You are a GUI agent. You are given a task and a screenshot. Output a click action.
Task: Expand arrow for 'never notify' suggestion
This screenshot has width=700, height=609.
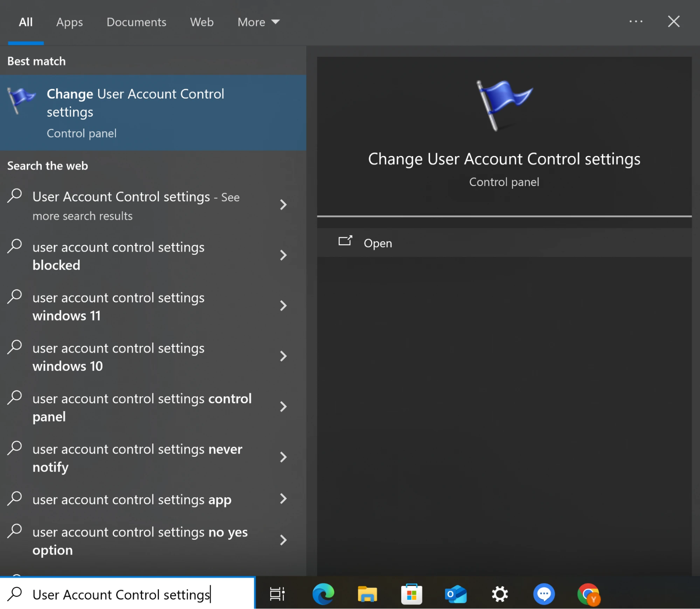283,457
